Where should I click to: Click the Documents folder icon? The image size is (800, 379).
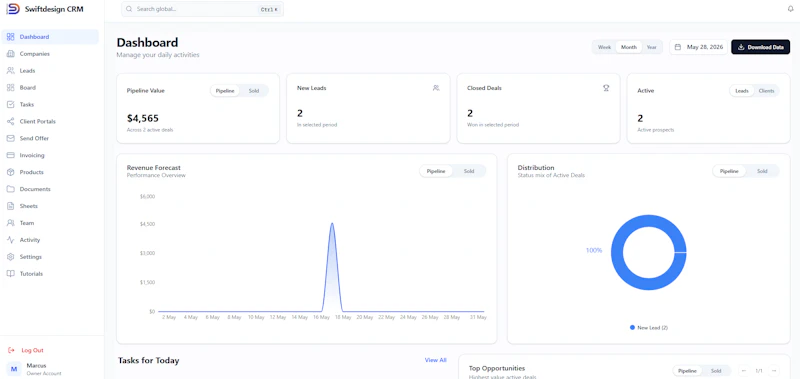tap(10, 189)
